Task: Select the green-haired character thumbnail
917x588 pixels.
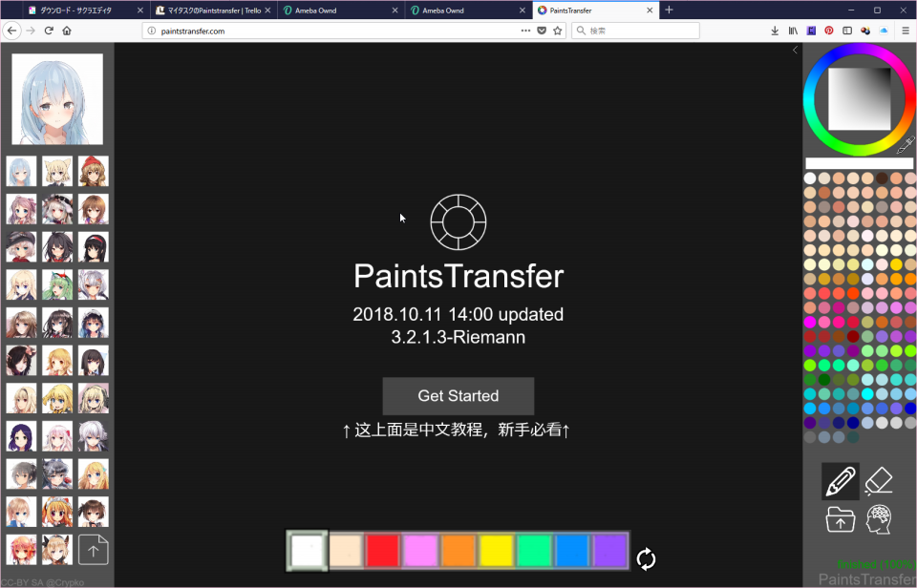Action: point(57,284)
